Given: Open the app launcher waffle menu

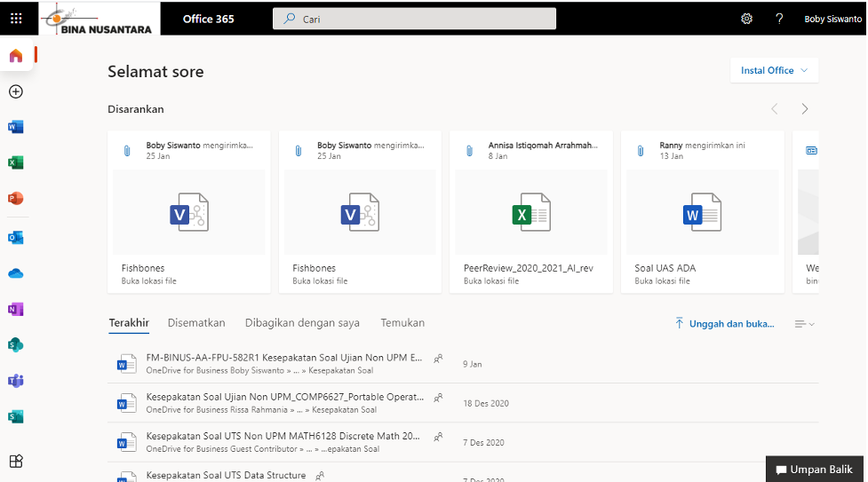Looking at the screenshot, I should (16, 19).
